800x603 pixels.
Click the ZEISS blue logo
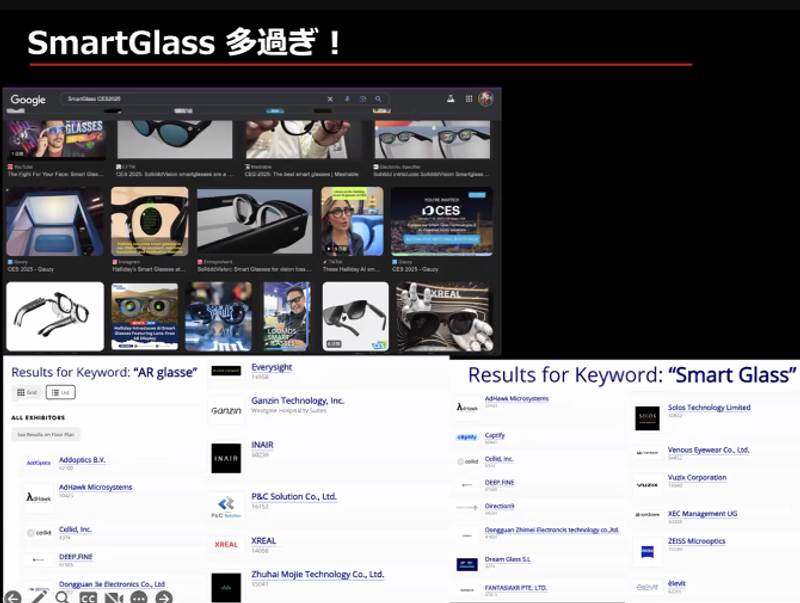pyautogui.click(x=647, y=551)
